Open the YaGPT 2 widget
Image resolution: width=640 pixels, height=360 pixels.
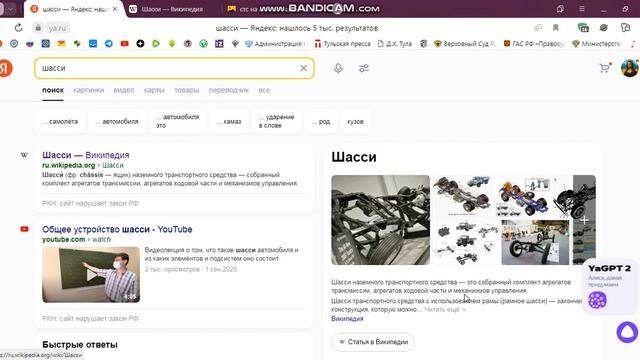click(610, 287)
